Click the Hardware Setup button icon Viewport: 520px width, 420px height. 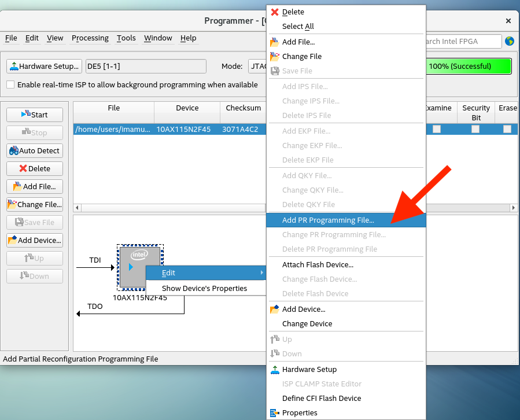tap(14, 67)
